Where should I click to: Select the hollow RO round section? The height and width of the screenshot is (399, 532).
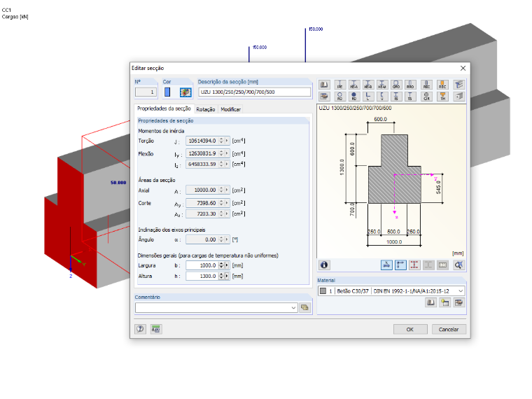339,97
